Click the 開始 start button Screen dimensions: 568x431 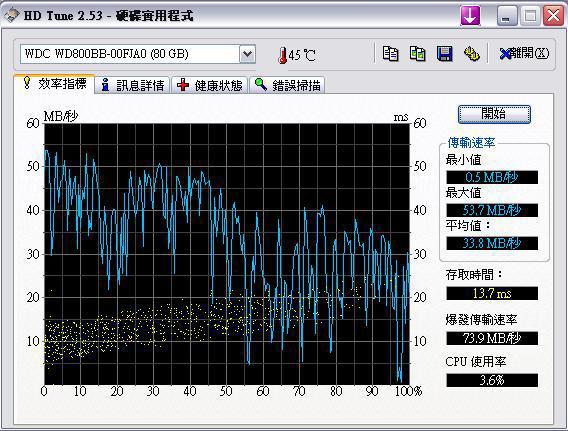pos(494,114)
